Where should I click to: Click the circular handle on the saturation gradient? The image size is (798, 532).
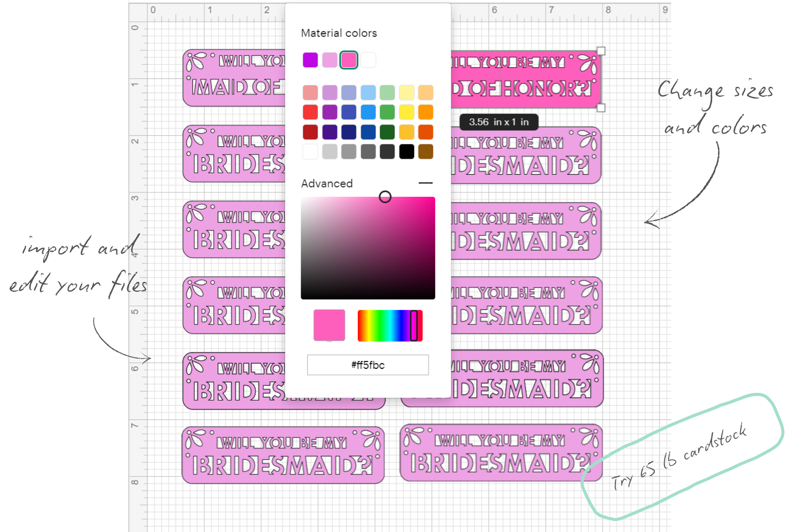point(385,197)
